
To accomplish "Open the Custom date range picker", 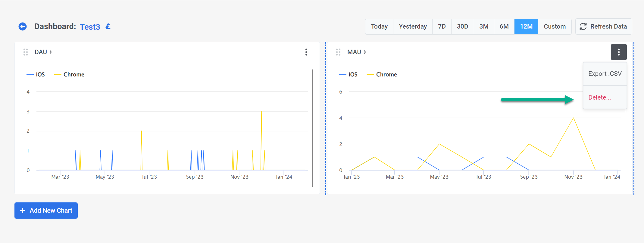I will coord(555,26).
